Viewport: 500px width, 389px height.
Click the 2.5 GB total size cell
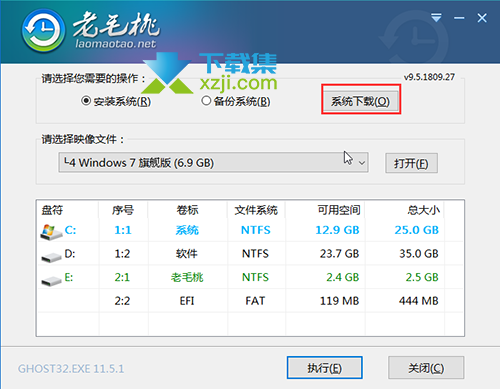pyautogui.click(x=422, y=277)
